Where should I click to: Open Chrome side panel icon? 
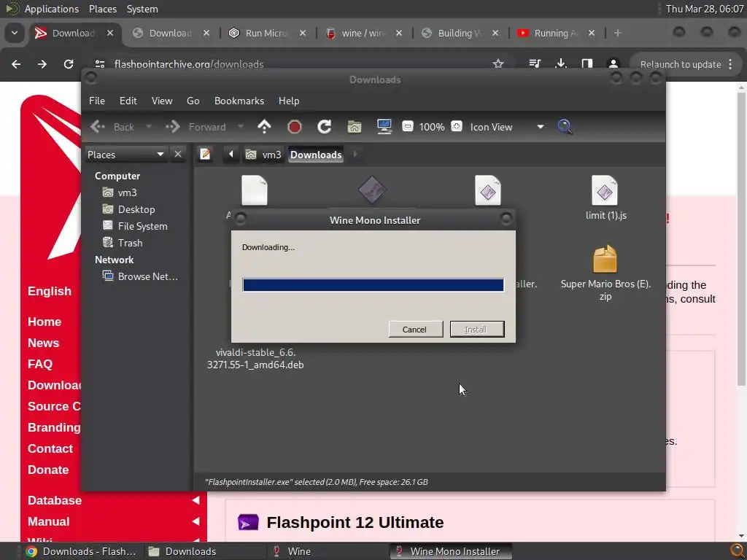(587, 64)
